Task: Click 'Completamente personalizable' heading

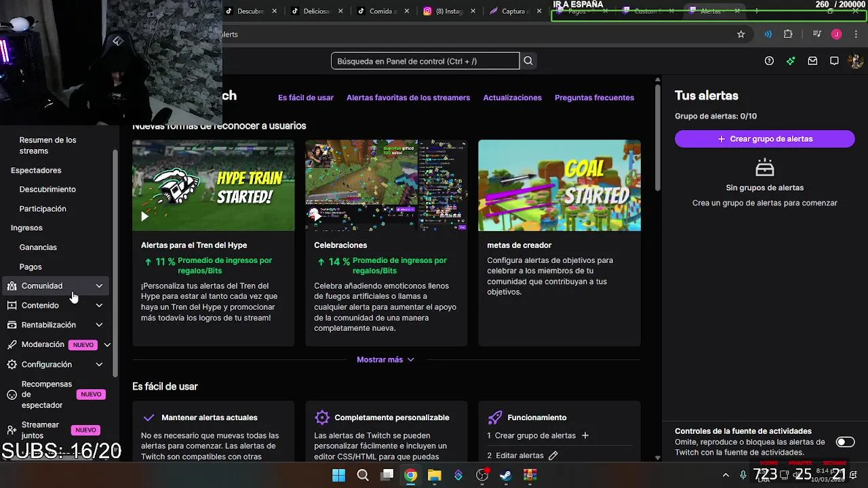Action: 392,418
